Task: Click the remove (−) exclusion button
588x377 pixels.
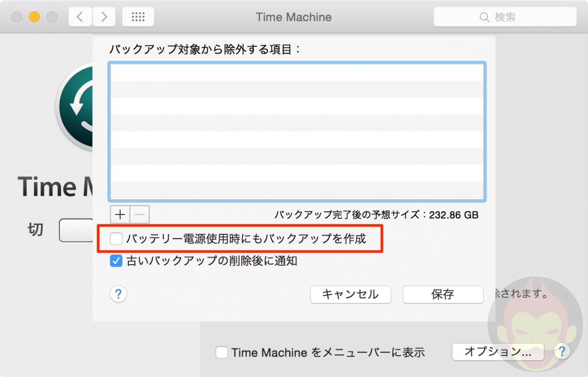Action: click(139, 214)
